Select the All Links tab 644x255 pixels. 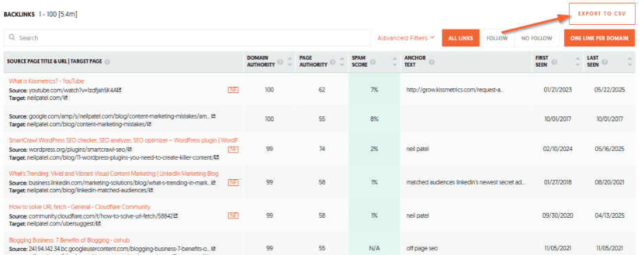(x=460, y=38)
